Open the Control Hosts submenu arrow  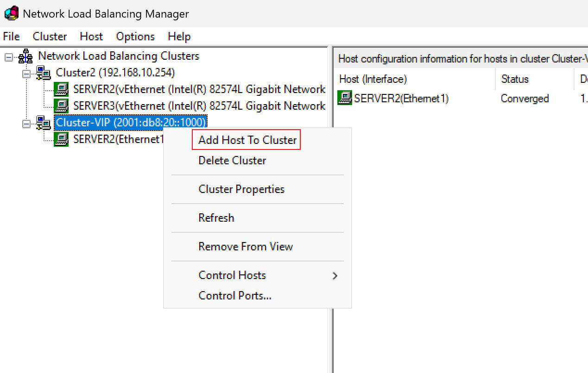[335, 276]
